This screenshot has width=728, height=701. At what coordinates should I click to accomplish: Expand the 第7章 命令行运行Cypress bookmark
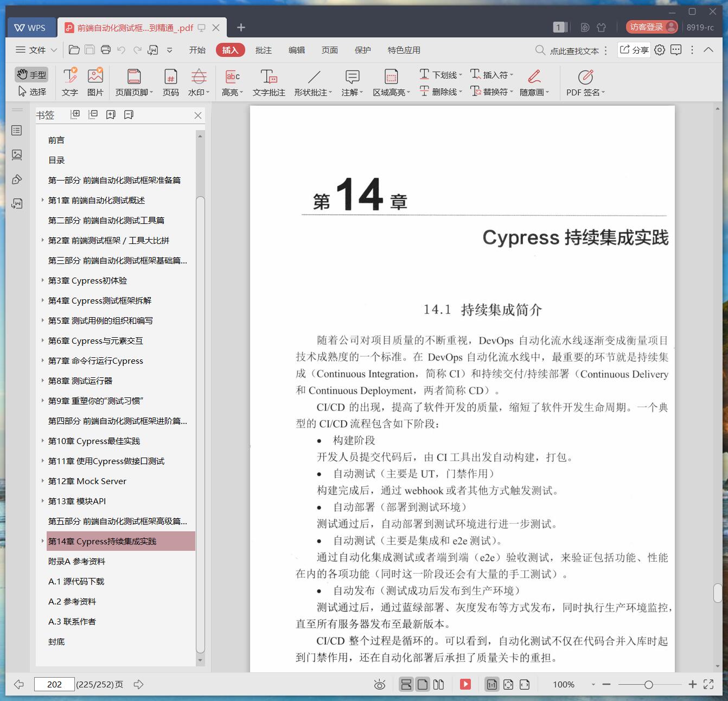(43, 361)
